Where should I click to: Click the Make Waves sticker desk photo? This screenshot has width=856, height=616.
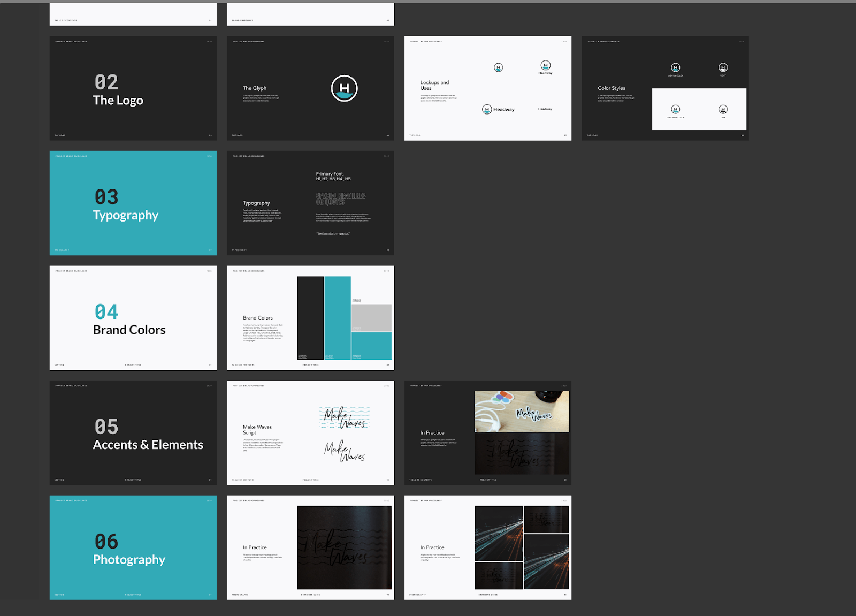[522, 411]
